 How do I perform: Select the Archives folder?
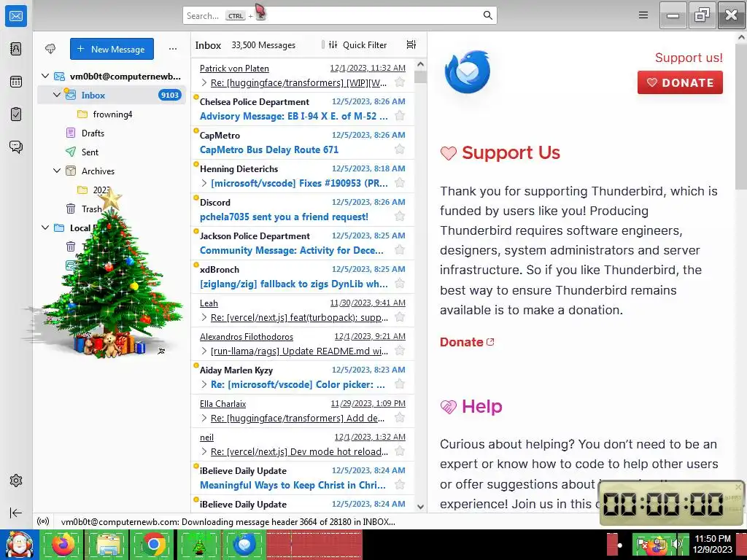pos(112,171)
